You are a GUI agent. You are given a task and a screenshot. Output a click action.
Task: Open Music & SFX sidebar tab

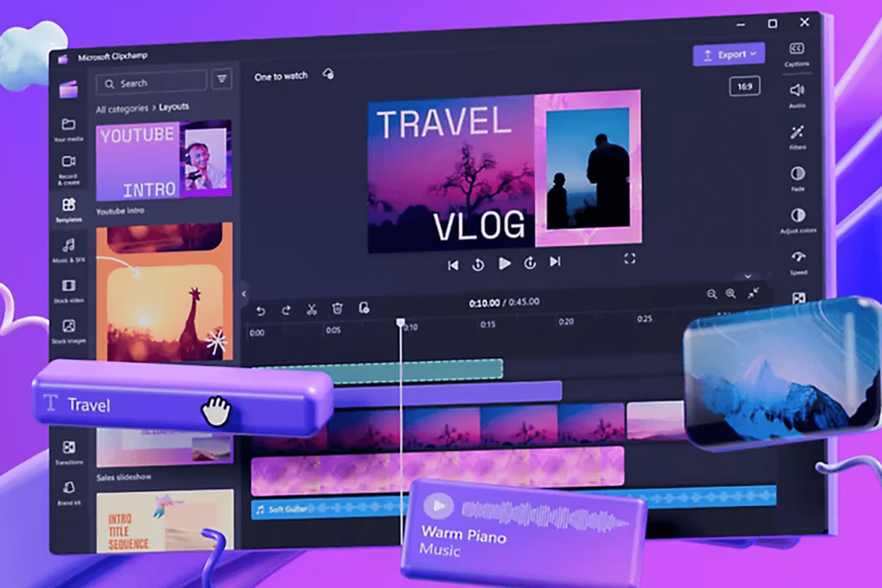(x=69, y=246)
